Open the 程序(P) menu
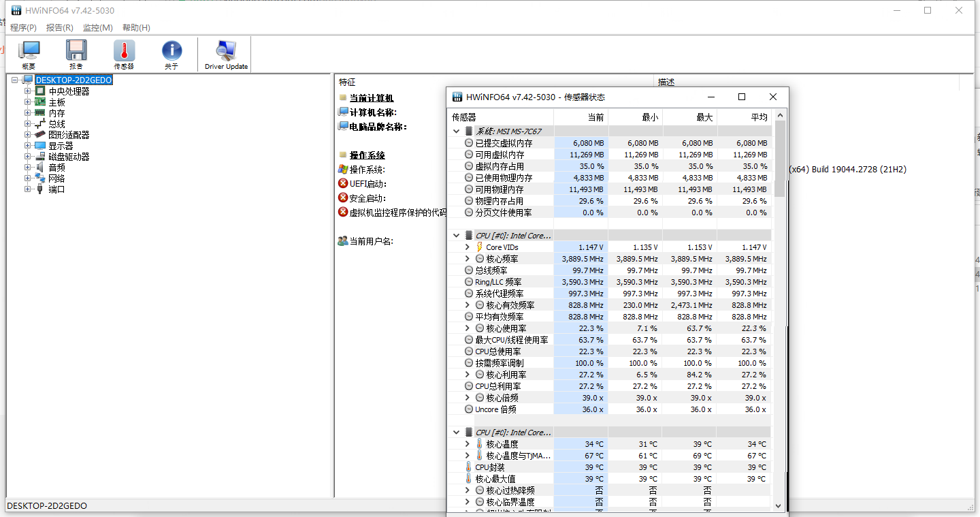The width and height of the screenshot is (980, 517). 23,28
